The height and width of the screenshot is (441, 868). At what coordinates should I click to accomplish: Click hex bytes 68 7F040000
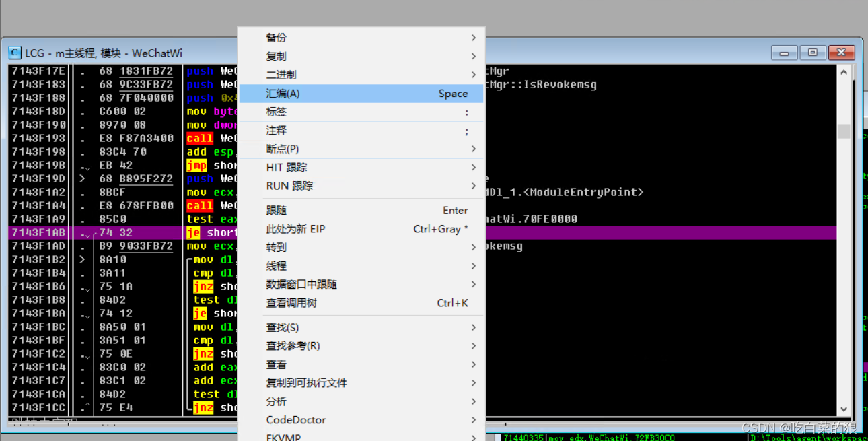[136, 98]
